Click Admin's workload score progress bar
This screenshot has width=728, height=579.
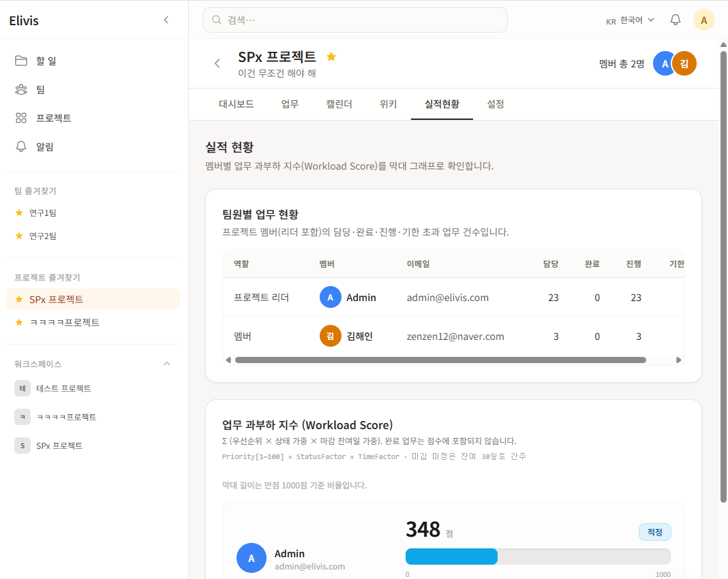[x=537, y=556]
